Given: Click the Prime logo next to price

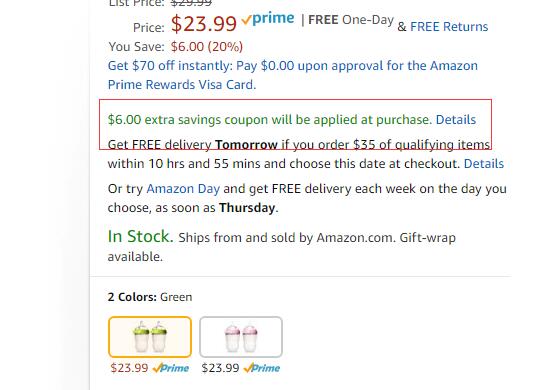Looking at the screenshot, I should coord(268,19).
